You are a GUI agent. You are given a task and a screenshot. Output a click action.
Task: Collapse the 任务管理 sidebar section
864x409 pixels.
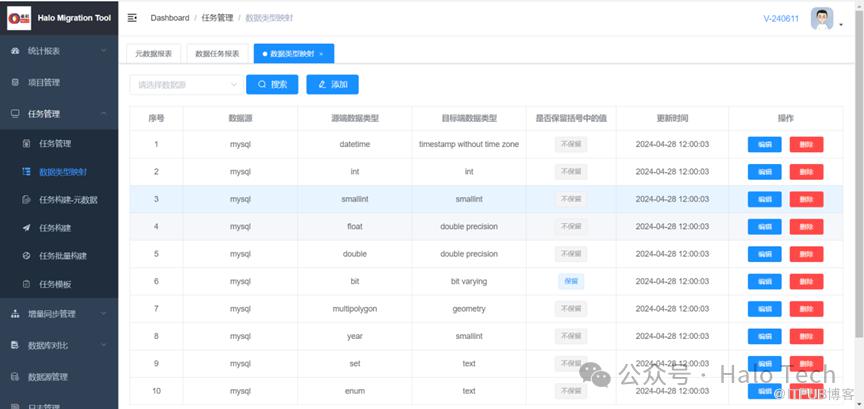(59, 114)
